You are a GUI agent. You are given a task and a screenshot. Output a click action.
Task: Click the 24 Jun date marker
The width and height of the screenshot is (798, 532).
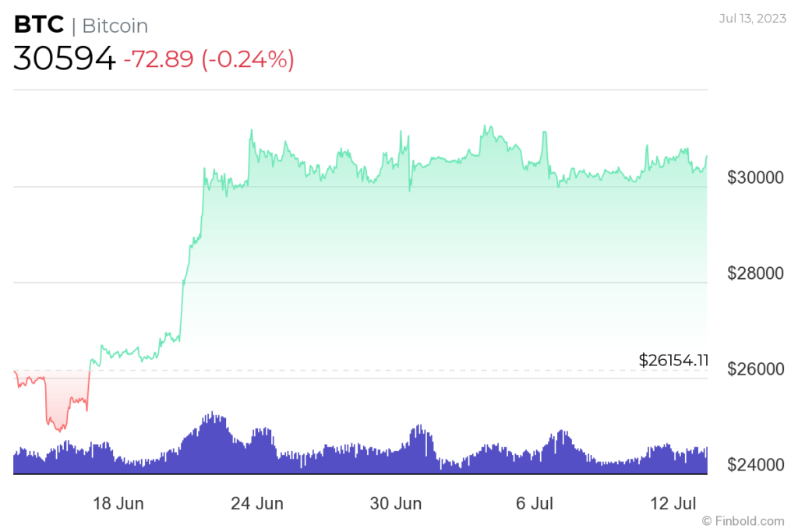[x=257, y=503]
